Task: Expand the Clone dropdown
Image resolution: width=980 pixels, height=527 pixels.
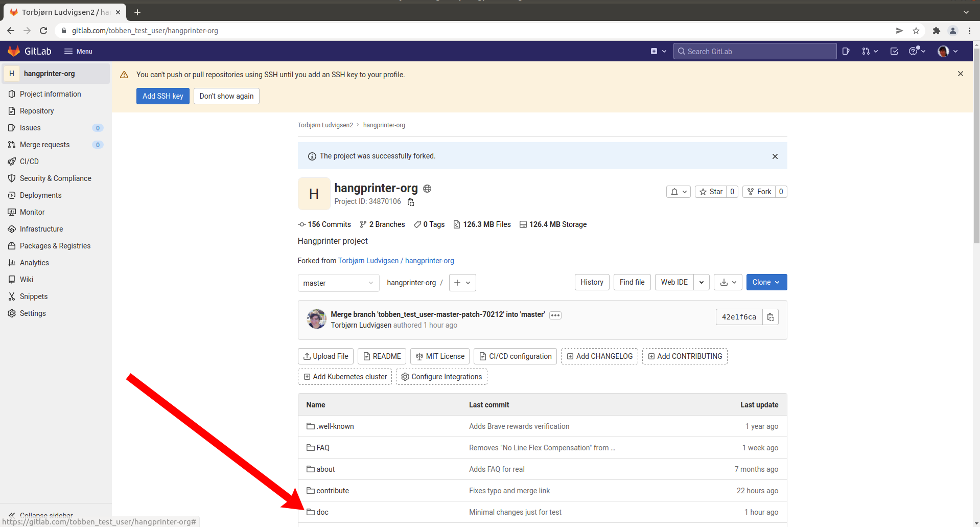Action: pyautogui.click(x=766, y=282)
